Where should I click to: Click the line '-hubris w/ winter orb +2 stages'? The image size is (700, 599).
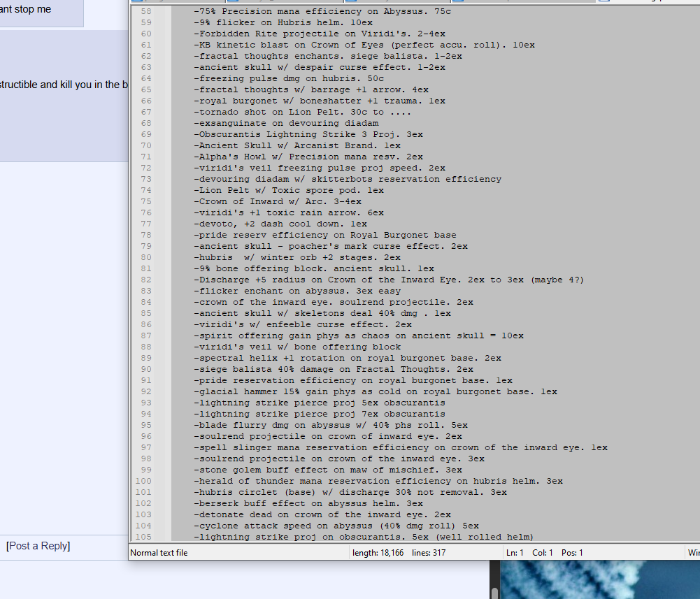(297, 257)
